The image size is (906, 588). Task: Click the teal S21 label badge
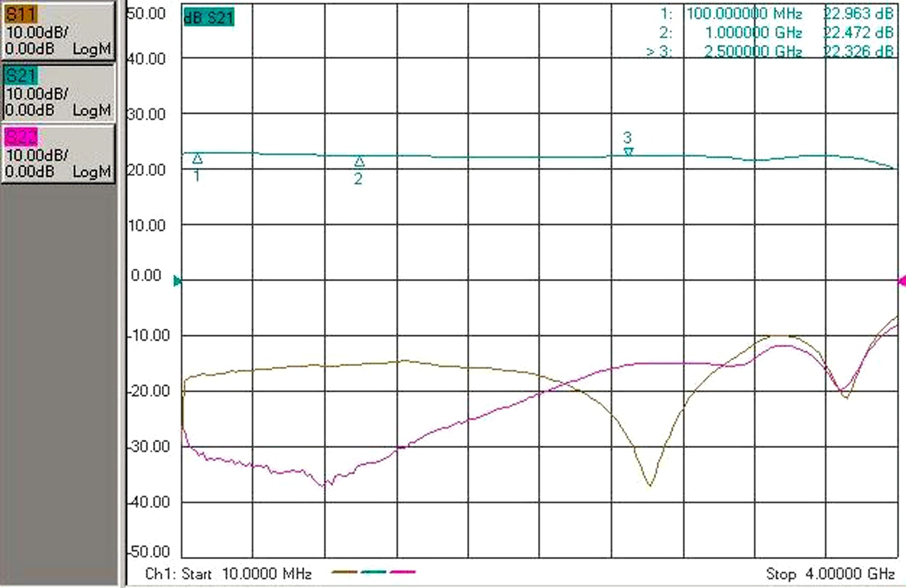point(20,76)
